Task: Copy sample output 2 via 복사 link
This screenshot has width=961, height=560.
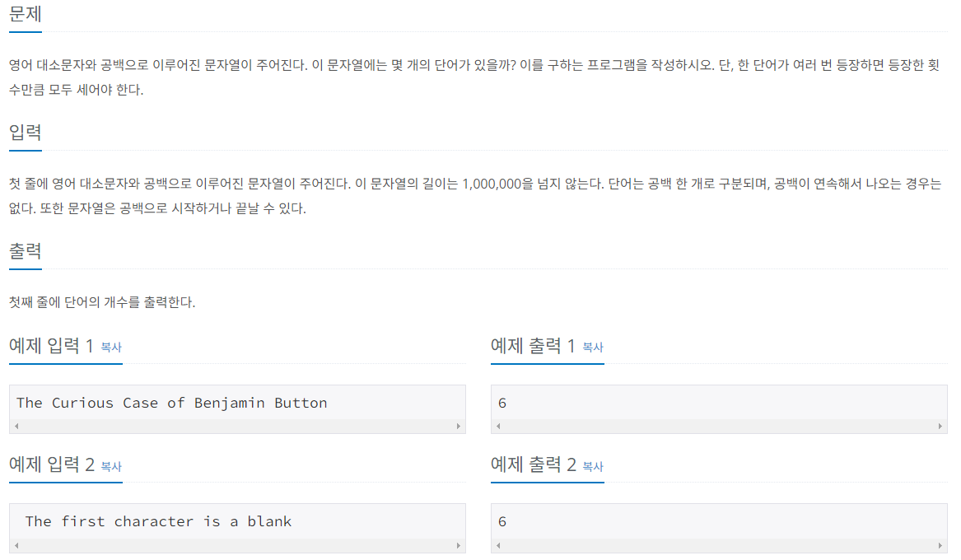Action: tap(593, 466)
